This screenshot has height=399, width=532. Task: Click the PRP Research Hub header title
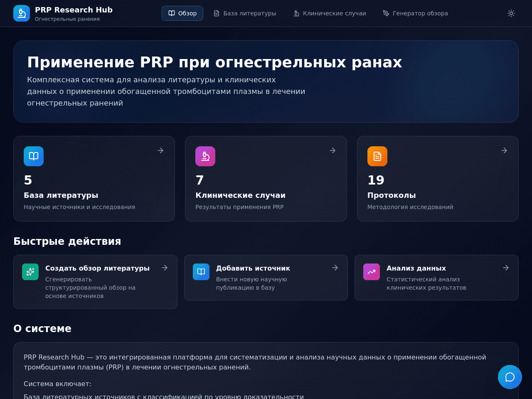tap(74, 10)
